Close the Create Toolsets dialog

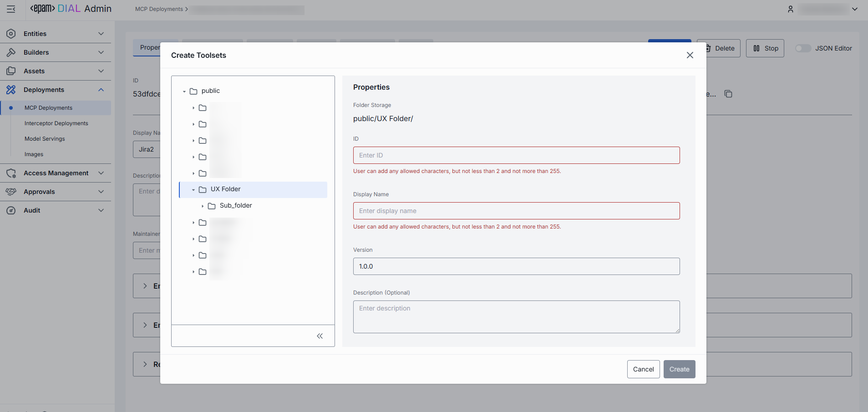690,55
